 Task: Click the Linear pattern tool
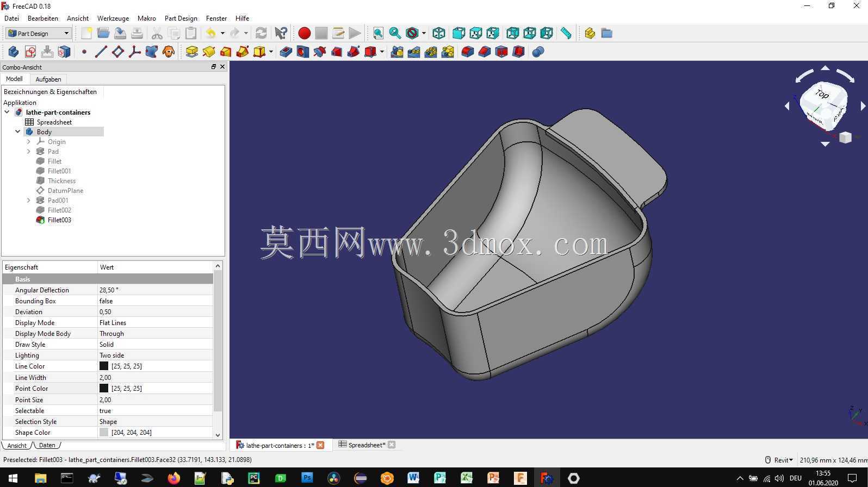[414, 52]
